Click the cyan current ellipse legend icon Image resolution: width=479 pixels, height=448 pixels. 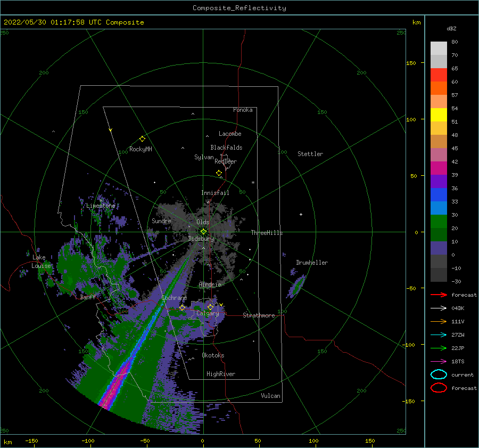(x=439, y=374)
